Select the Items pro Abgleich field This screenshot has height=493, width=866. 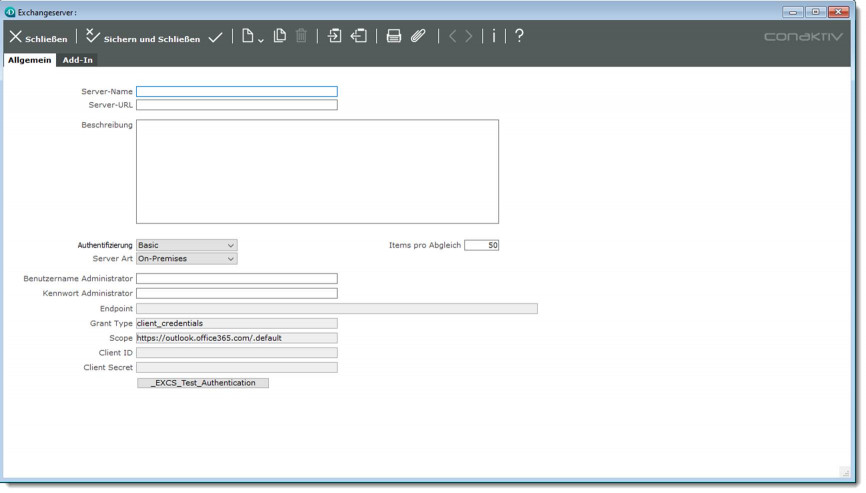[x=481, y=245]
